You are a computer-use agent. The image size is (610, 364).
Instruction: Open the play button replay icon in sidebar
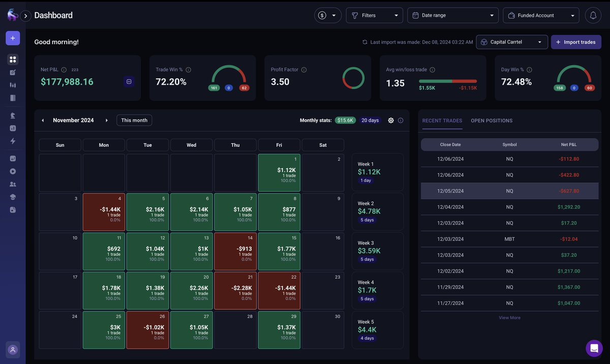13,172
